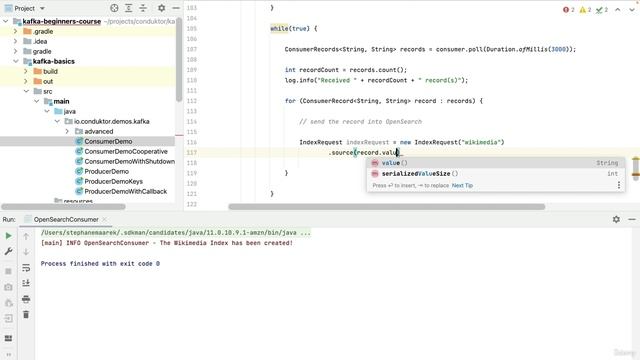Click the print console output icon
Image resolution: width=640 pixels, height=360 pixels.
[26, 299]
